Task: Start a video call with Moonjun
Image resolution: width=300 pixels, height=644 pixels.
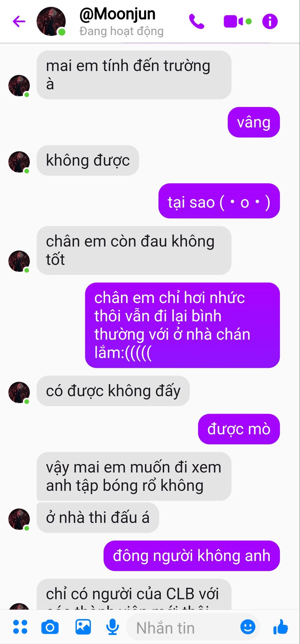Action: [234, 21]
